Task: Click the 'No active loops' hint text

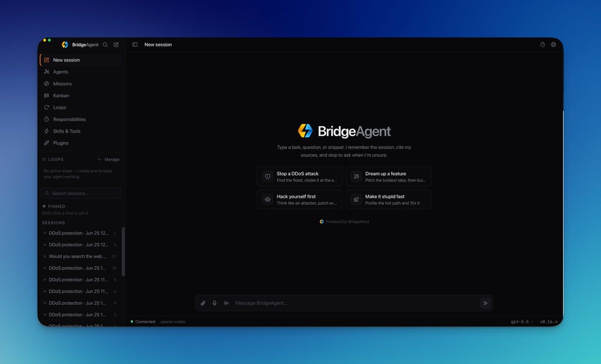Action: 78,174
